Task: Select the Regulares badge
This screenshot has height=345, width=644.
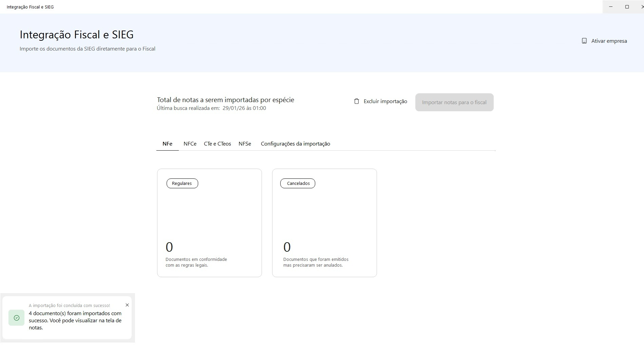Action: click(182, 184)
